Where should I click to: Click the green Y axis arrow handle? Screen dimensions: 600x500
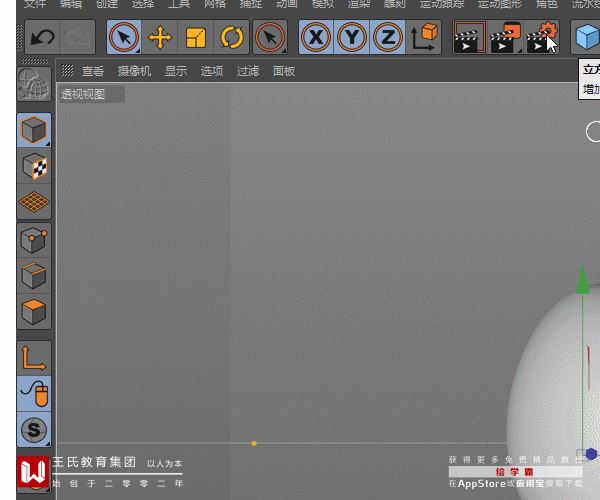tap(582, 280)
